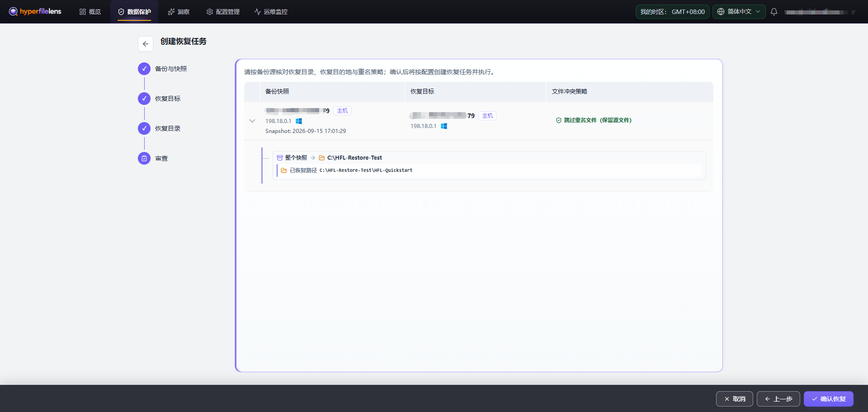Open the notification bell
Image resolution: width=868 pixels, height=412 pixels.
774,12
